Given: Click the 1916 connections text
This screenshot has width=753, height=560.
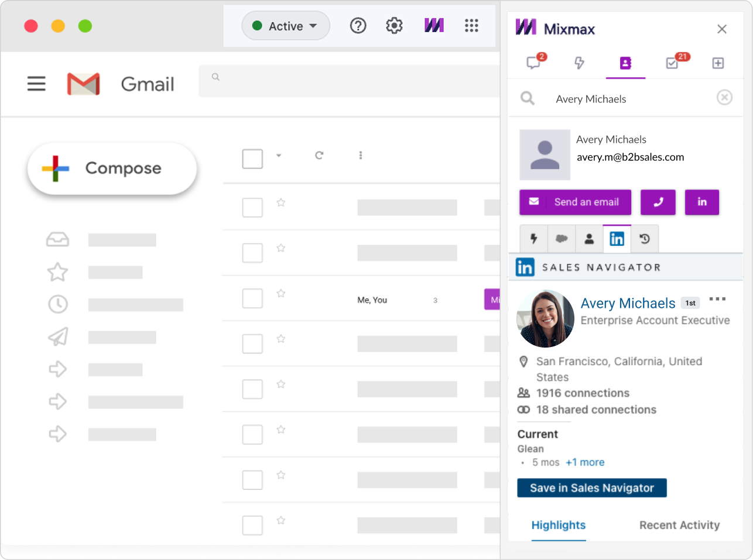Looking at the screenshot, I should coord(583,393).
